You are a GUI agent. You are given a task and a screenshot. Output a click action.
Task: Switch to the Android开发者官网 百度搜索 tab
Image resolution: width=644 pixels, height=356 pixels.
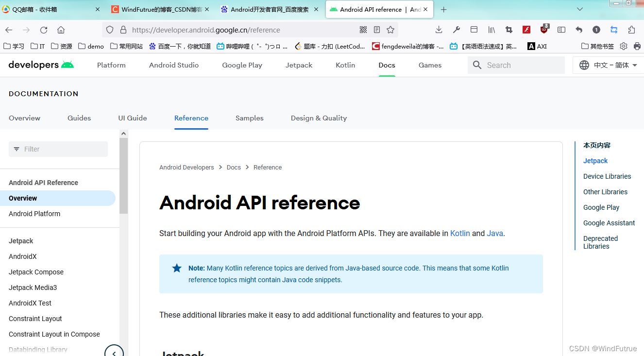tap(270, 9)
